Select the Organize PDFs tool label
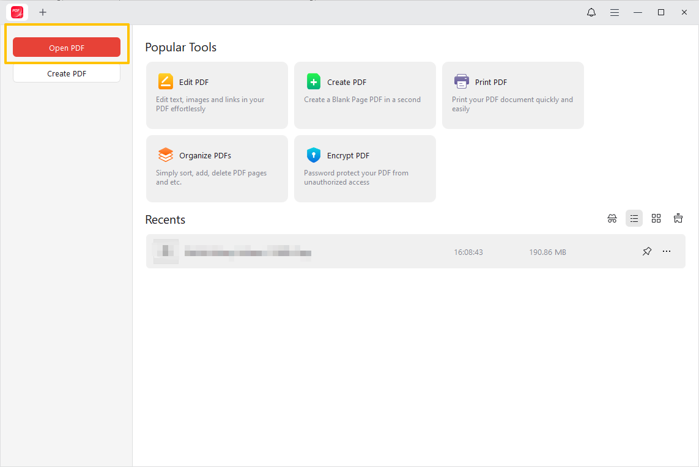700x468 pixels. 205,155
